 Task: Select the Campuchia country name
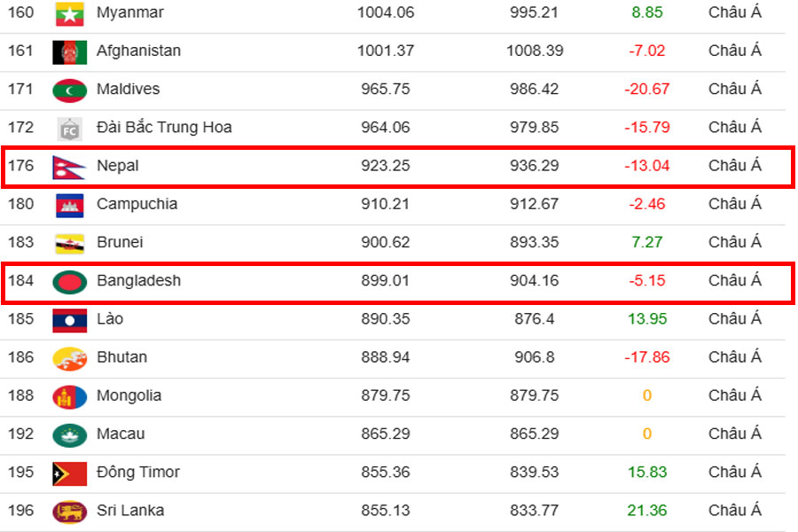tap(137, 204)
